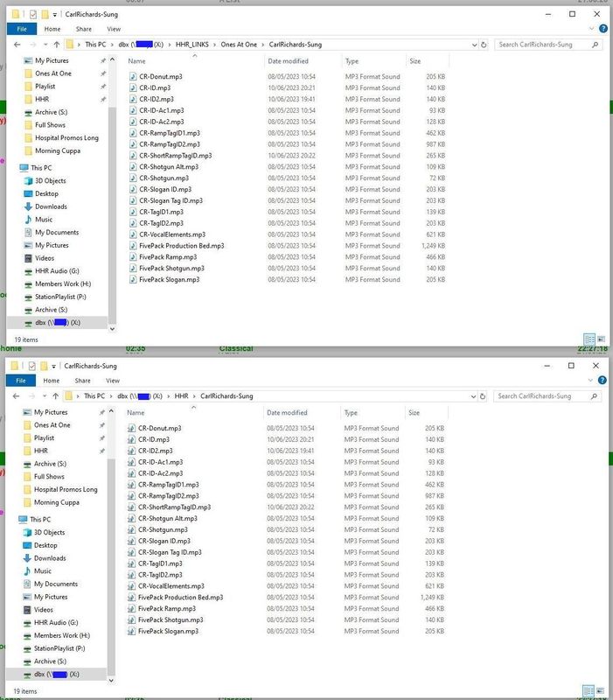This screenshot has height=700, width=613.
Task: Click the Up arrow in the top window
Action: pos(56,45)
